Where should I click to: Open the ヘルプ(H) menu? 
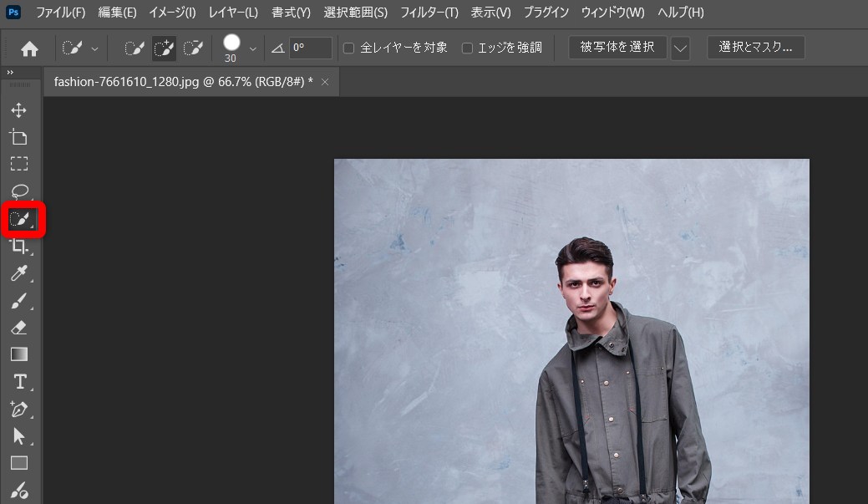680,13
